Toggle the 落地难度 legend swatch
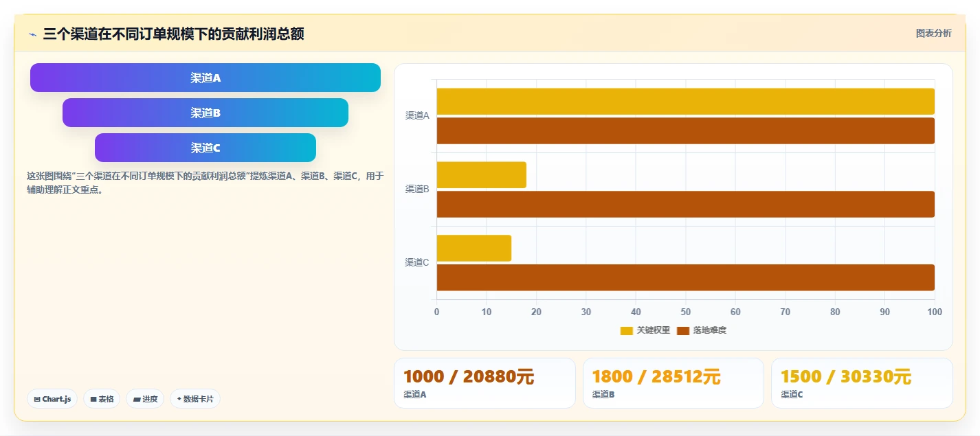 tap(683, 330)
